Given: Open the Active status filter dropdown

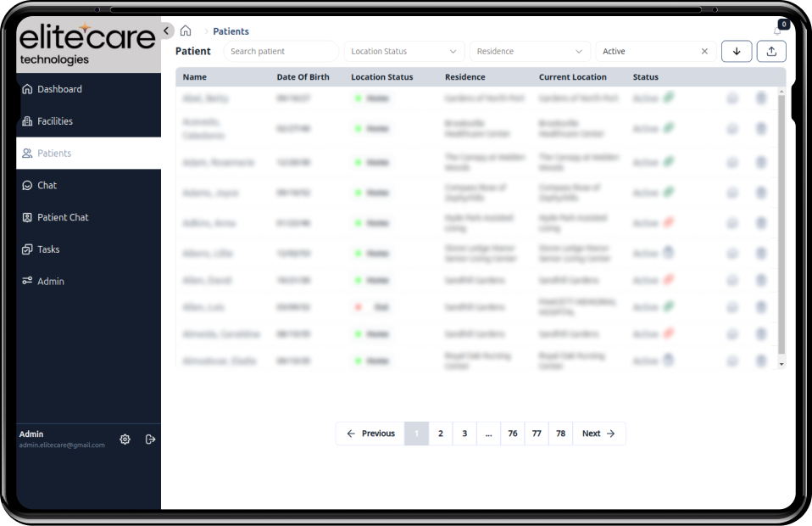Looking at the screenshot, I should tap(653, 51).
